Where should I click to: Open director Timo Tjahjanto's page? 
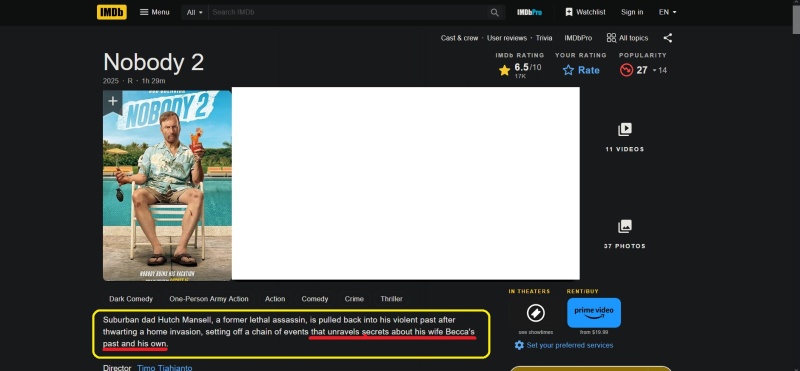pos(165,367)
